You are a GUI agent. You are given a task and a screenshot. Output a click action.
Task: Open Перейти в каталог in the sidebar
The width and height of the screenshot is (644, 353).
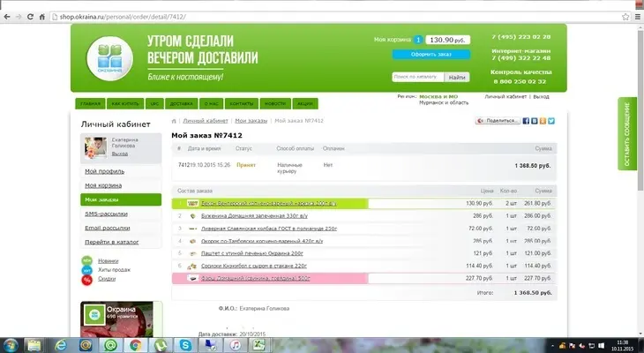pos(112,242)
